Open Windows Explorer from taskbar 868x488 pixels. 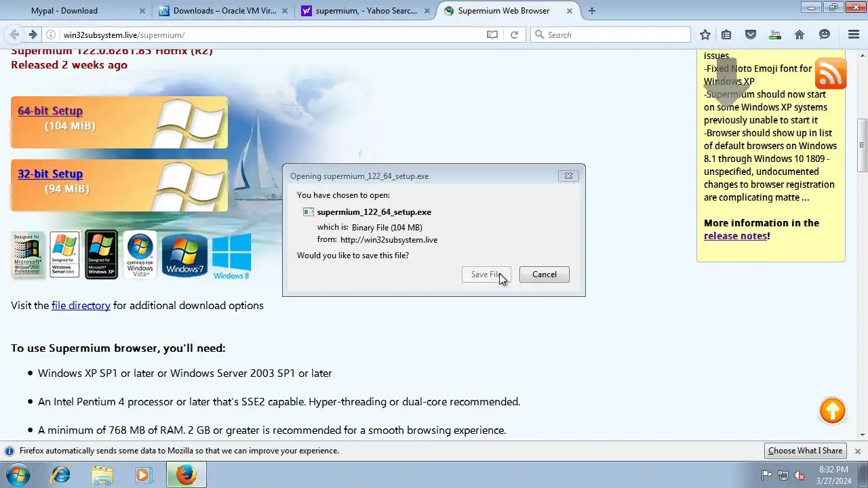click(x=102, y=474)
